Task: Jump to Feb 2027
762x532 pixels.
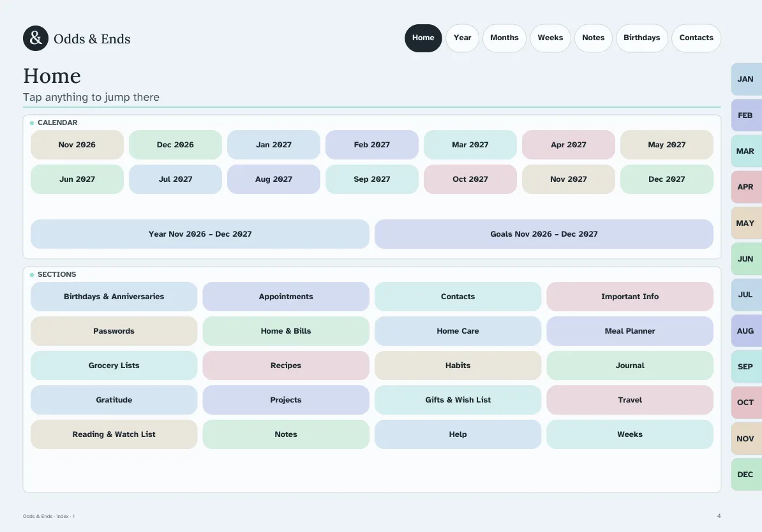Action: (x=372, y=145)
